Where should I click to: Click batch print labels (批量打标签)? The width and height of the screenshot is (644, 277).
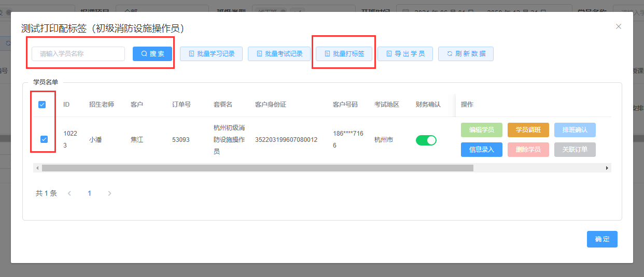(344, 54)
